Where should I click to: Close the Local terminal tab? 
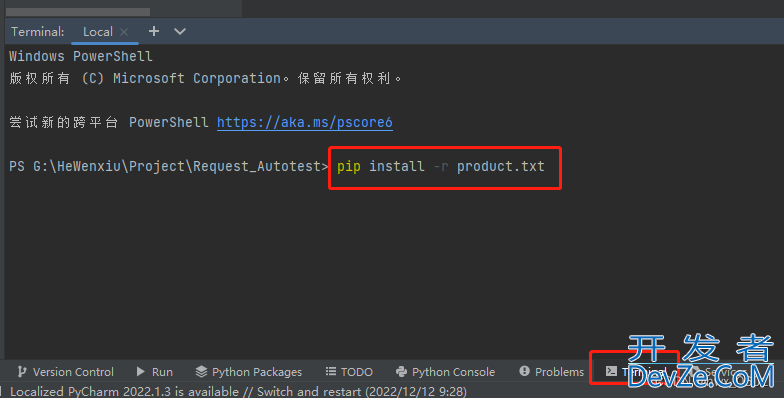click(x=124, y=32)
